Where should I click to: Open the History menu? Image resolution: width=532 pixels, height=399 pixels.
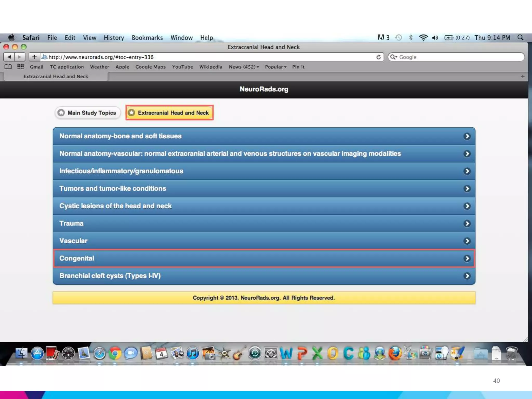click(x=114, y=38)
